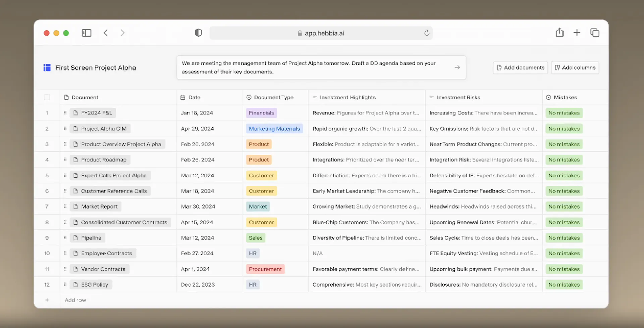Click the Procurement type tag
The width and height of the screenshot is (644, 328).
[265, 269]
